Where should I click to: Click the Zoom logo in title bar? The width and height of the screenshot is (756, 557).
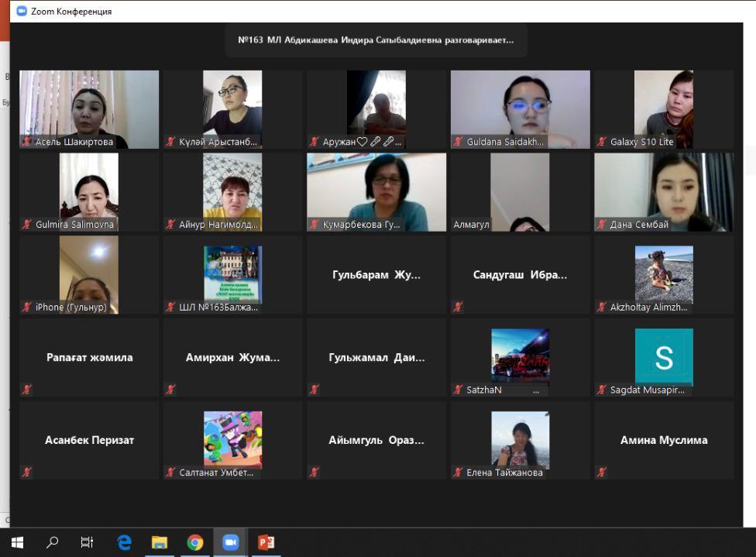click(22, 11)
